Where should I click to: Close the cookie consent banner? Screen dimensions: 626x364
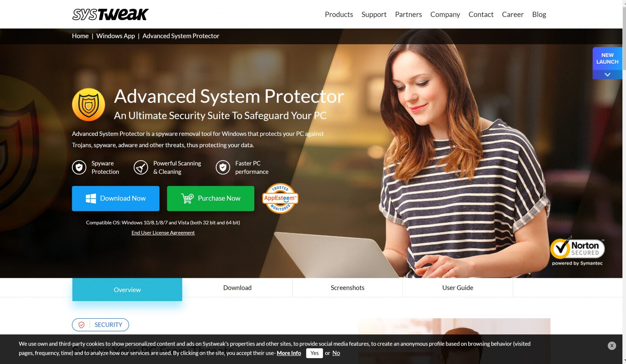pos(612,346)
